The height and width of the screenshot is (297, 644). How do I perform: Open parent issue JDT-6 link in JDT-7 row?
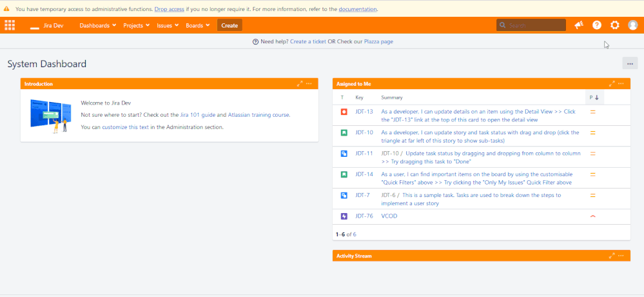click(x=388, y=196)
